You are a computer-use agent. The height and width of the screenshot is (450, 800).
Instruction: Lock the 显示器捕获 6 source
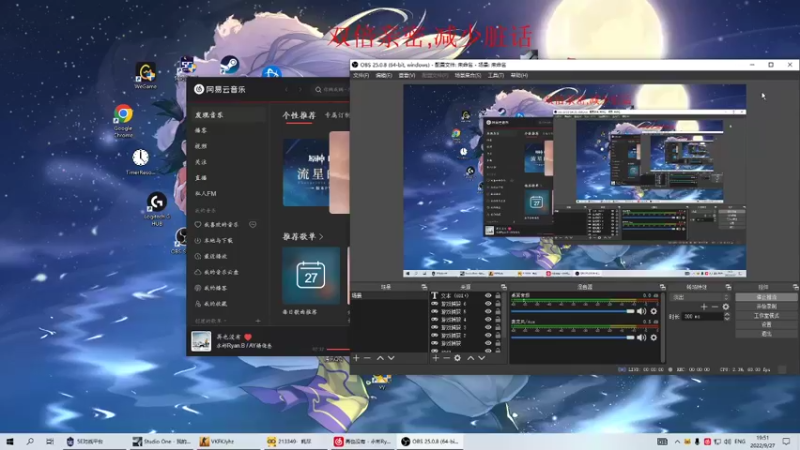(x=498, y=304)
